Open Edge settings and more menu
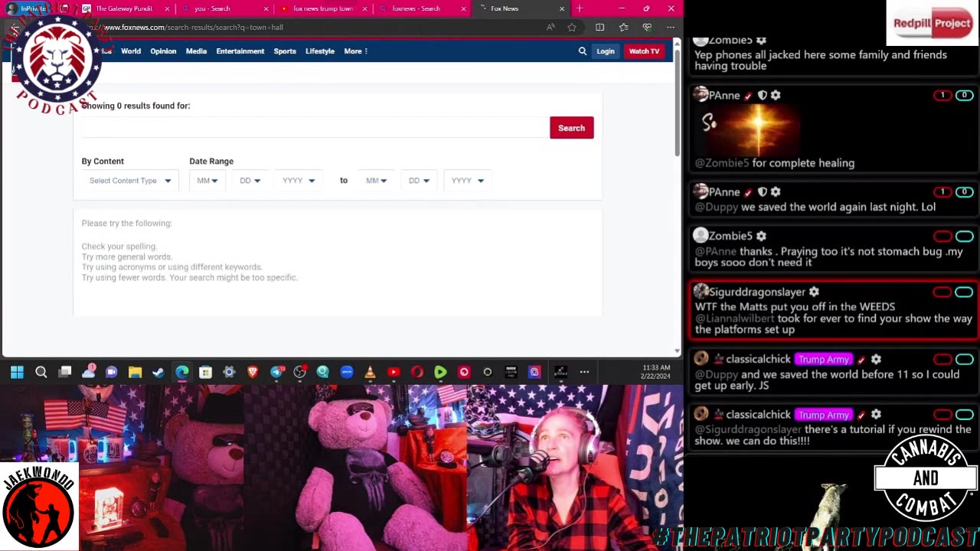 coord(671,28)
